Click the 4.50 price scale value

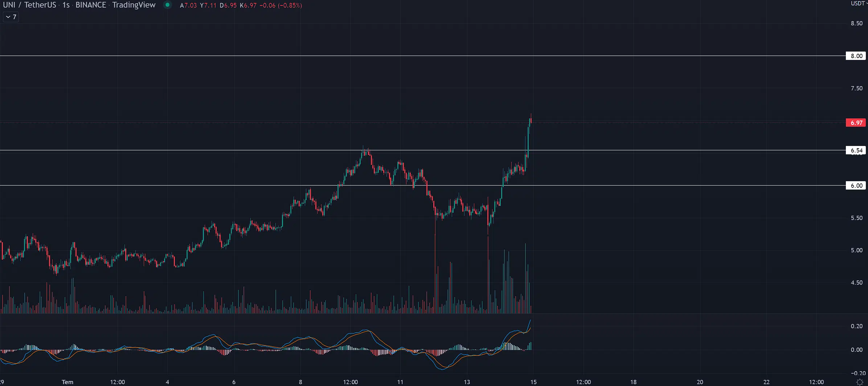[x=856, y=283]
